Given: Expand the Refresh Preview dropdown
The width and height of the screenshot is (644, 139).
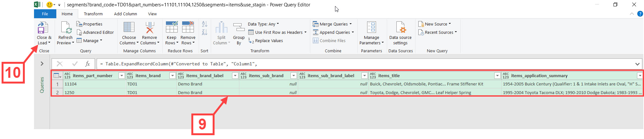Looking at the screenshot, I should (x=73, y=43).
